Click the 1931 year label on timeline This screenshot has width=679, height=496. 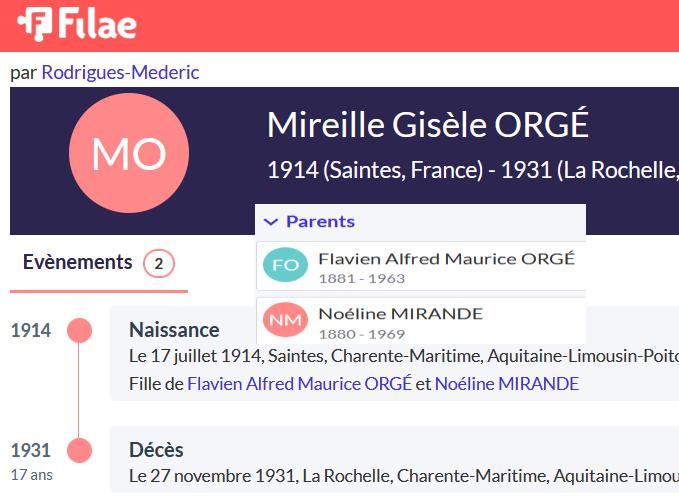pyautogui.click(x=31, y=451)
